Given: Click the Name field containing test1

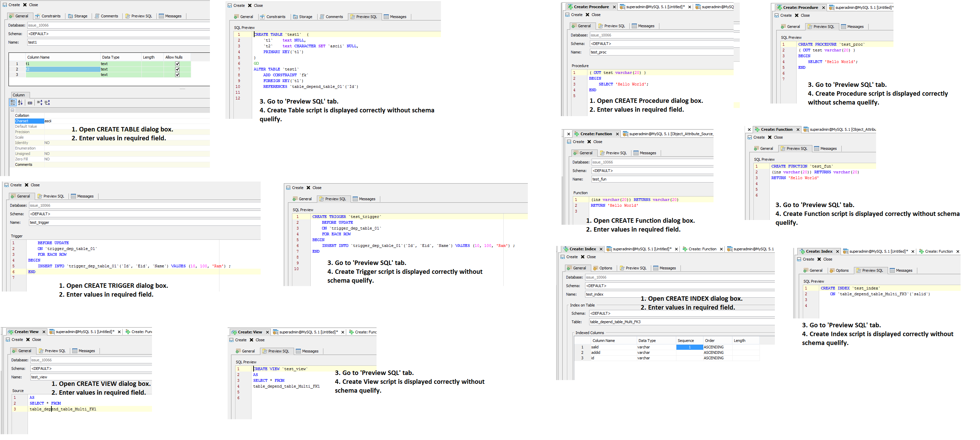Looking at the screenshot, I should click(x=118, y=42).
